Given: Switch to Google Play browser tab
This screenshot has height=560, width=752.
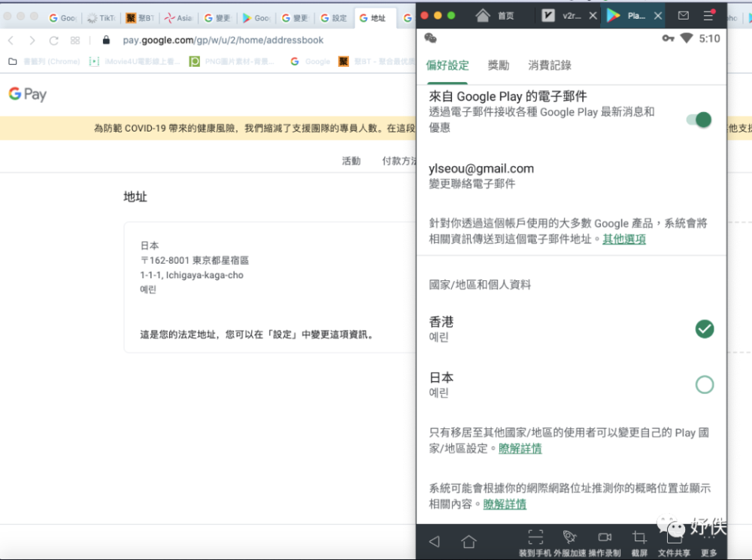Looking at the screenshot, I should pyautogui.click(x=256, y=18).
